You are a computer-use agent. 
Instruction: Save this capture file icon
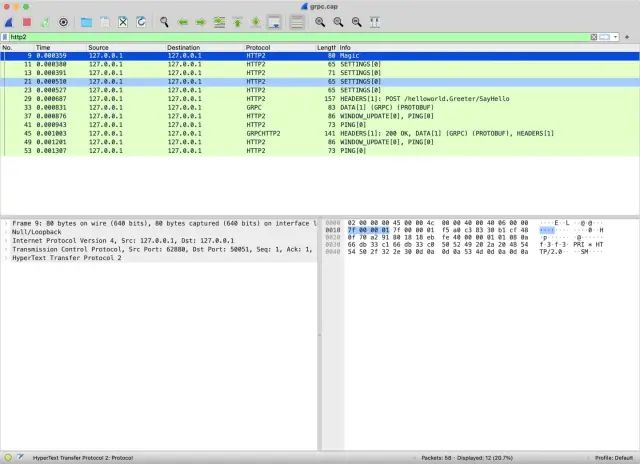[x=104, y=22]
